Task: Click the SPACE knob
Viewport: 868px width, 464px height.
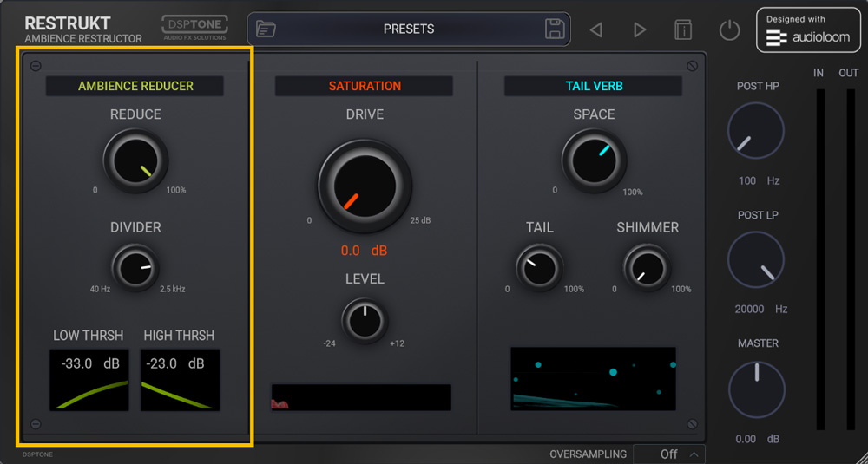Action: point(594,161)
